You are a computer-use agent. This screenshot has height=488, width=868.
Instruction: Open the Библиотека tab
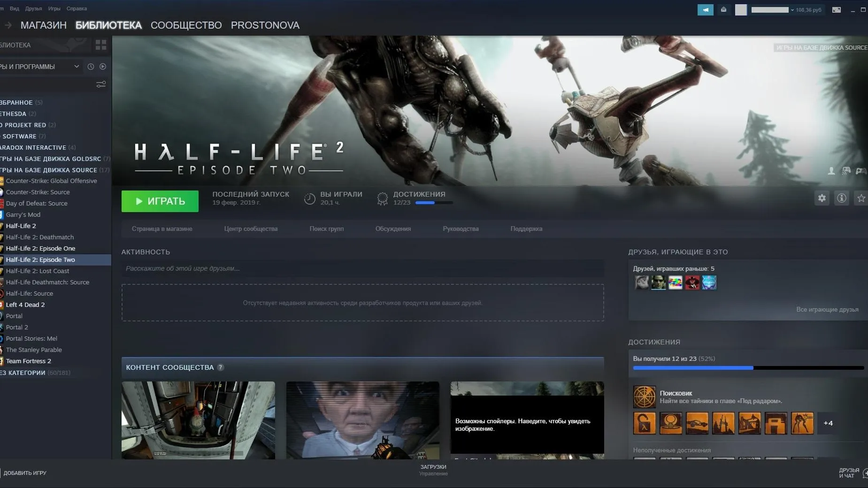[x=108, y=25]
